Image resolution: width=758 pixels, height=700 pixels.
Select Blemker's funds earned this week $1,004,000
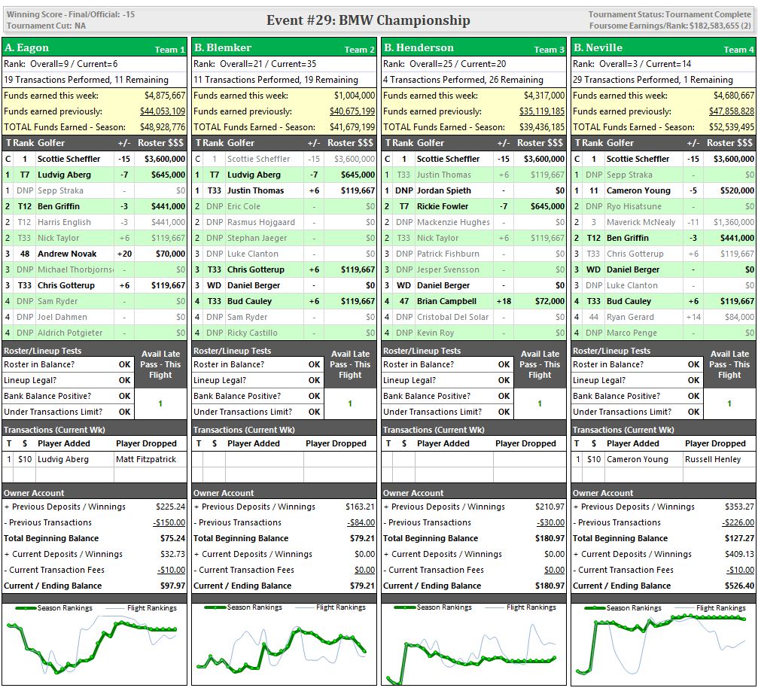click(x=354, y=96)
